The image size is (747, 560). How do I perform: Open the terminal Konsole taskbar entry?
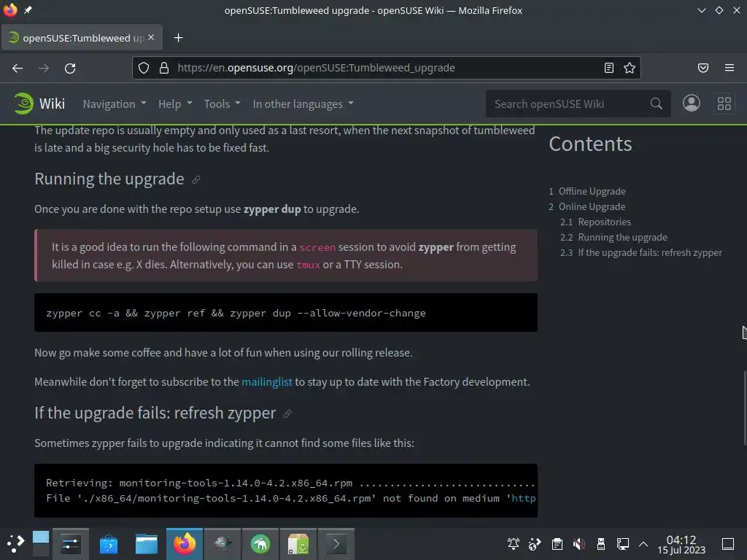click(336, 544)
